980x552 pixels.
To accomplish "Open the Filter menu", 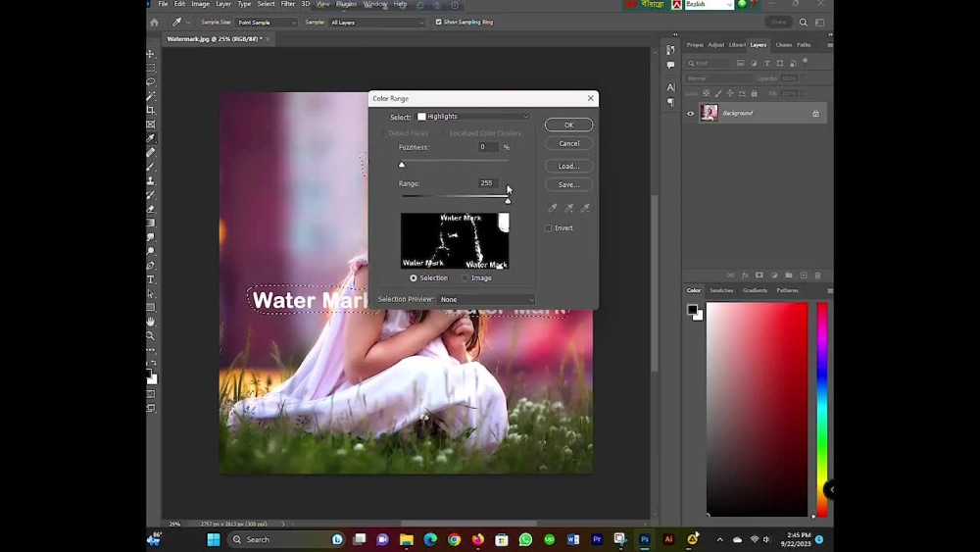I will point(288,4).
